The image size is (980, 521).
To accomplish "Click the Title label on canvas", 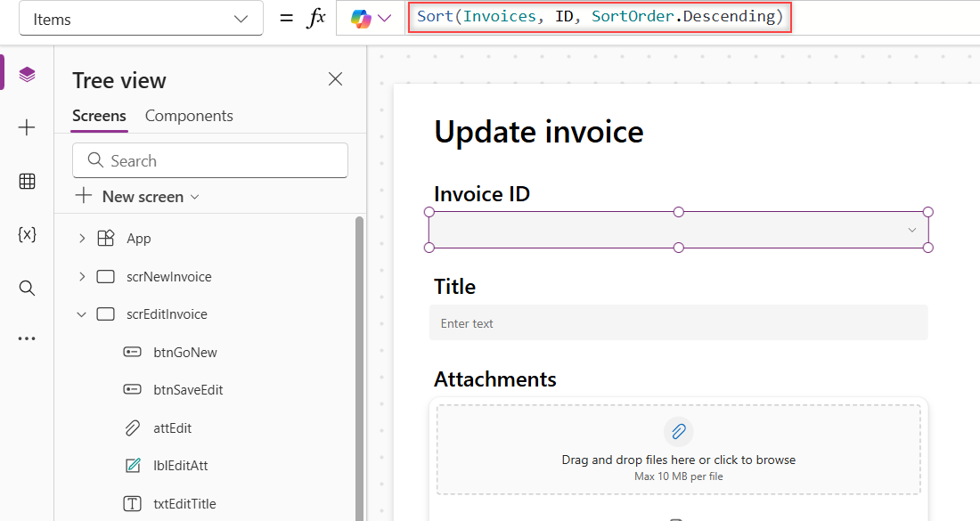I will [x=454, y=287].
